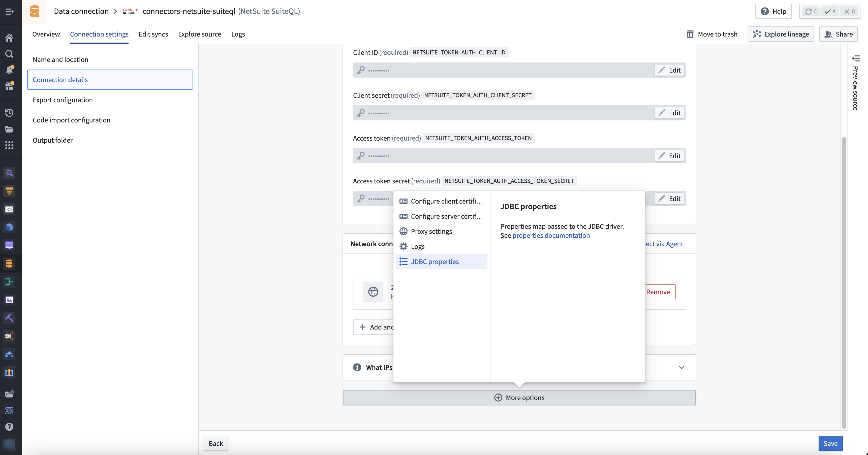The height and width of the screenshot is (455, 868).
Task: Open the Home icon in left sidebar
Action: (x=9, y=38)
